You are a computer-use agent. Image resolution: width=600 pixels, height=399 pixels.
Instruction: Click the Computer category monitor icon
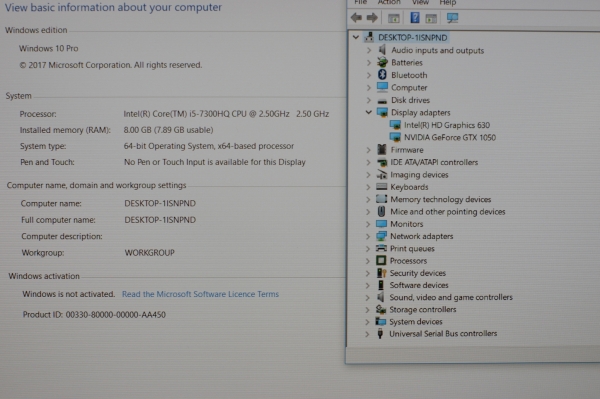382,87
